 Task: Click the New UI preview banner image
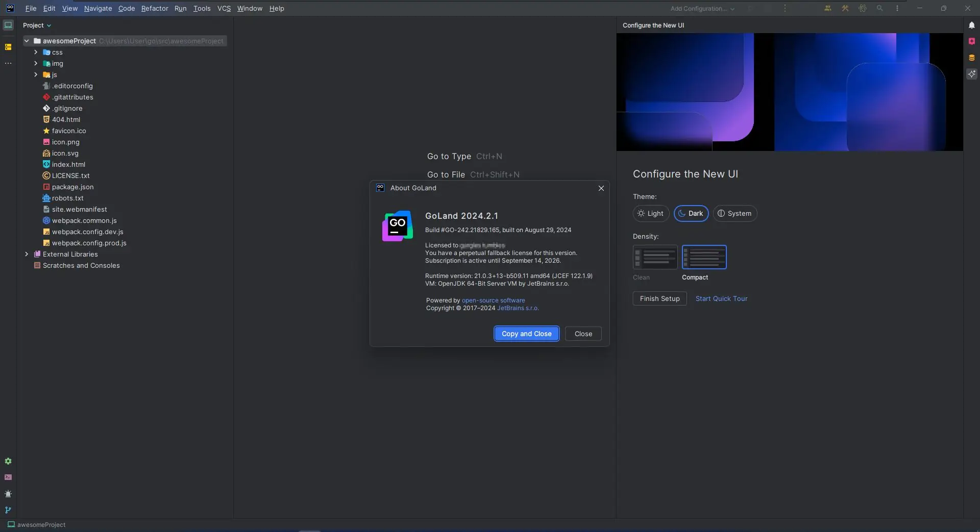(790, 92)
